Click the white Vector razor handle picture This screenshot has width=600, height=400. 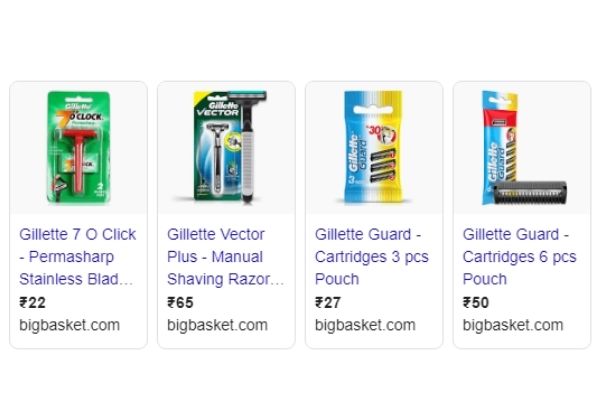247,163
